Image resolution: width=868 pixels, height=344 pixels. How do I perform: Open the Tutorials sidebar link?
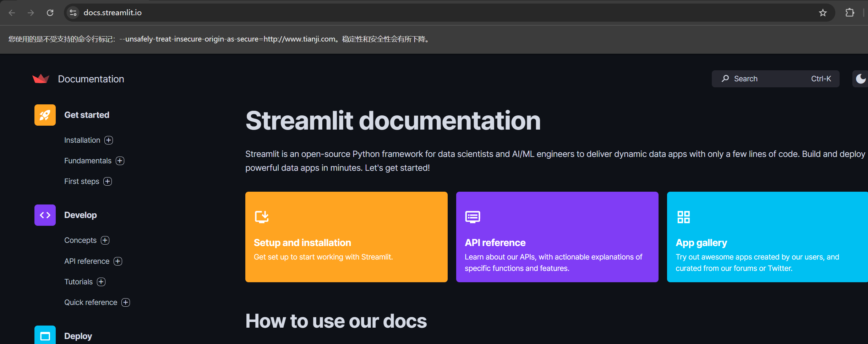pyautogui.click(x=78, y=282)
